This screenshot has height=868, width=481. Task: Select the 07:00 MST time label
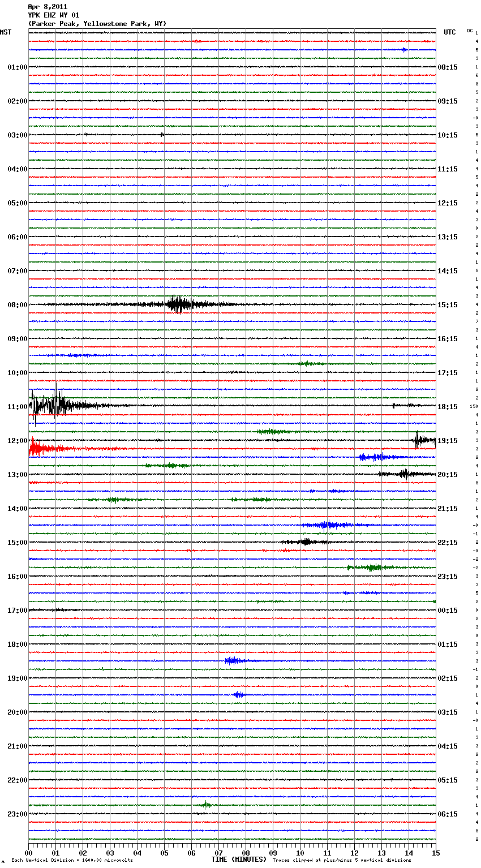(x=18, y=271)
